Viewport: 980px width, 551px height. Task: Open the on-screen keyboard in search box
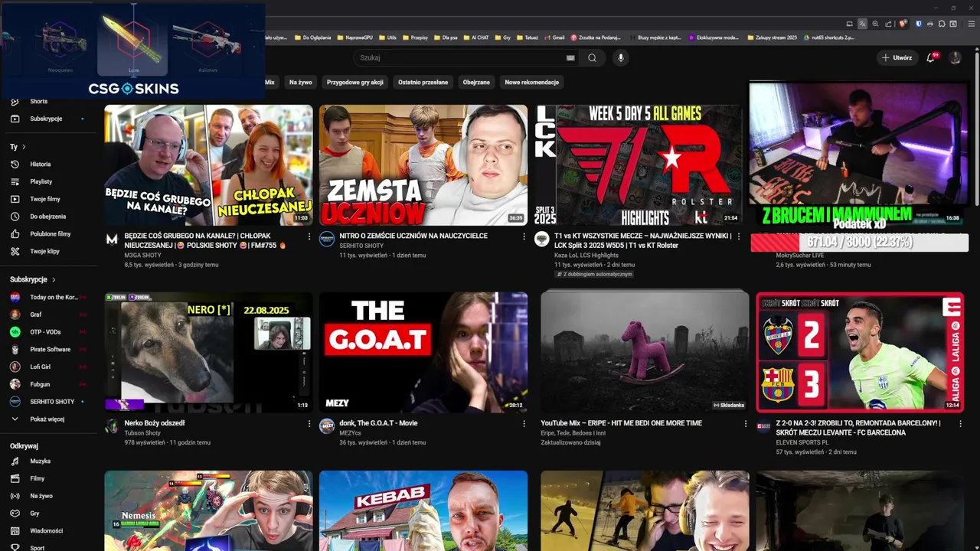570,57
